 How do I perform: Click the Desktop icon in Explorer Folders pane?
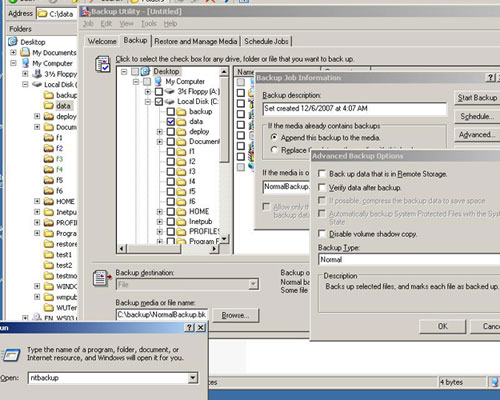13,42
